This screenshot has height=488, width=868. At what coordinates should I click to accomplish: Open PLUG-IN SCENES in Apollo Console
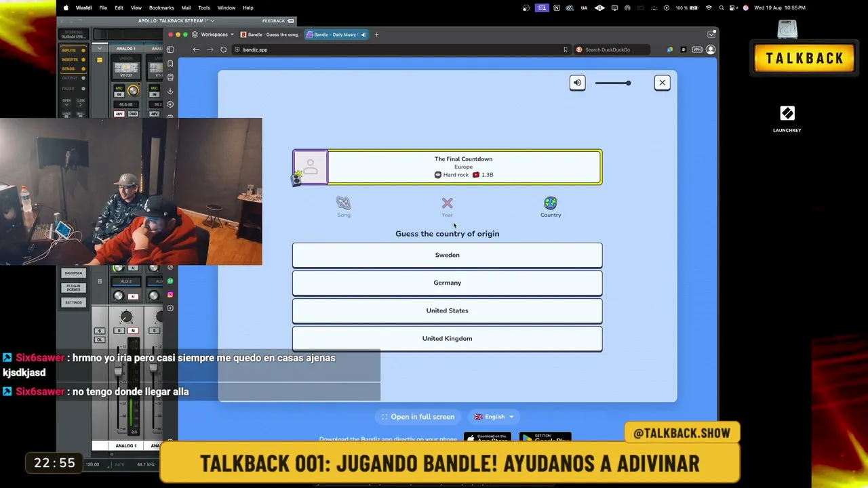[73, 287]
